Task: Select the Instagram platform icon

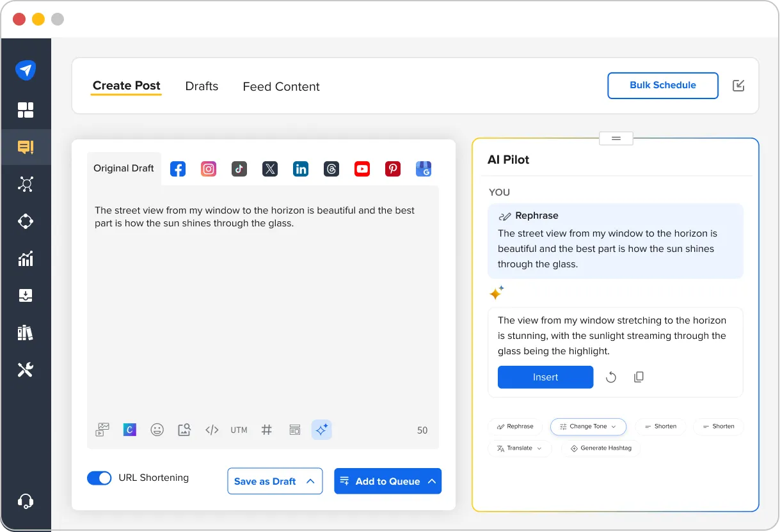Action: pyautogui.click(x=208, y=168)
